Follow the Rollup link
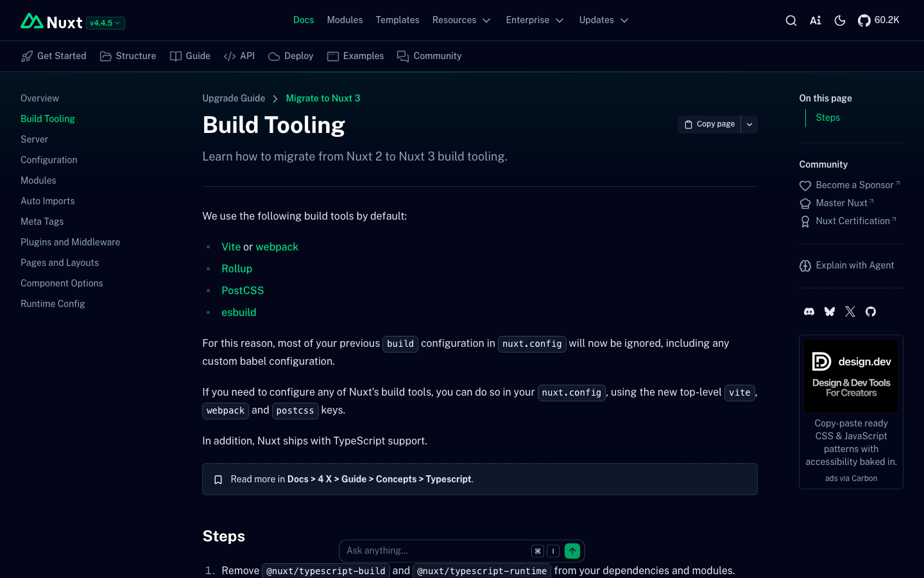This screenshot has height=578, width=924. pos(237,269)
